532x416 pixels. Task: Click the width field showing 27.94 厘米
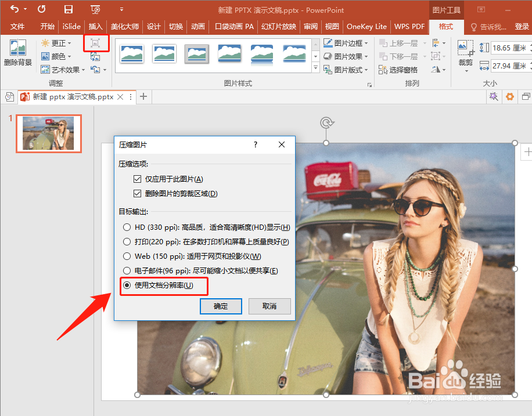pyautogui.click(x=511, y=66)
